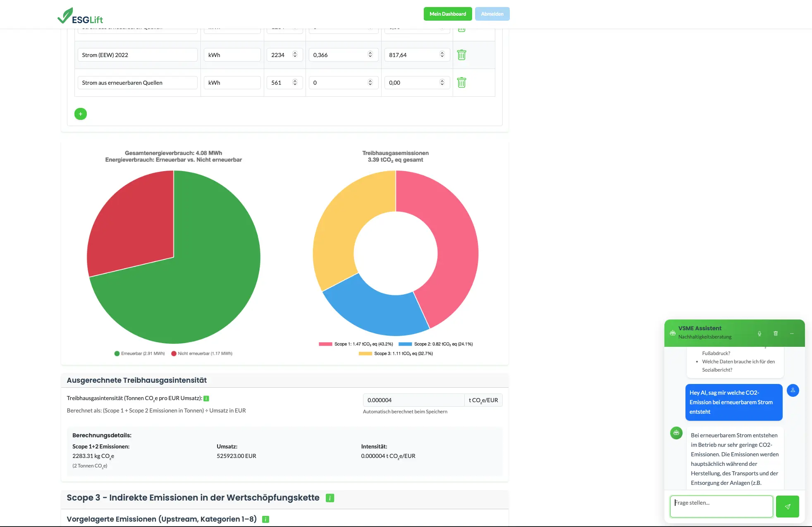
Task: Toggle Scope 1 legend entry in donut chart
Action: [x=356, y=344]
